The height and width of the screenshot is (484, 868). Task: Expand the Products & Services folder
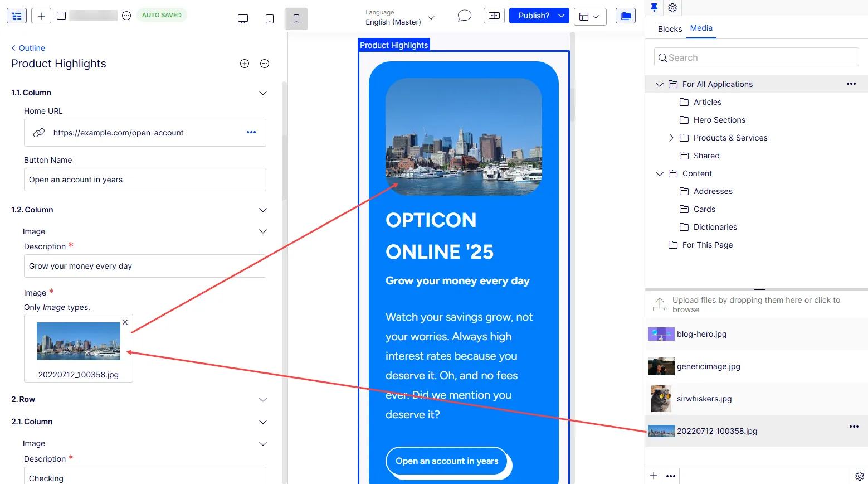(671, 138)
